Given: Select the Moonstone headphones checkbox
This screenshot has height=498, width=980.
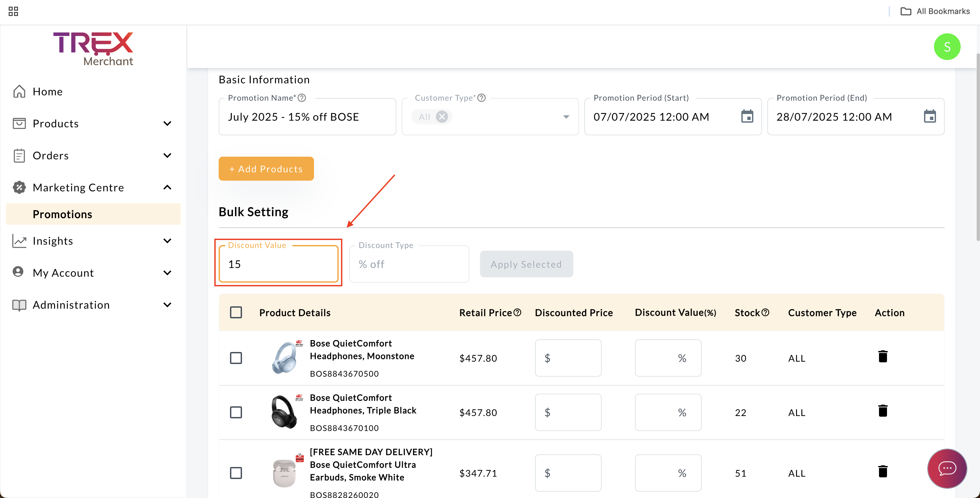Looking at the screenshot, I should tap(236, 358).
